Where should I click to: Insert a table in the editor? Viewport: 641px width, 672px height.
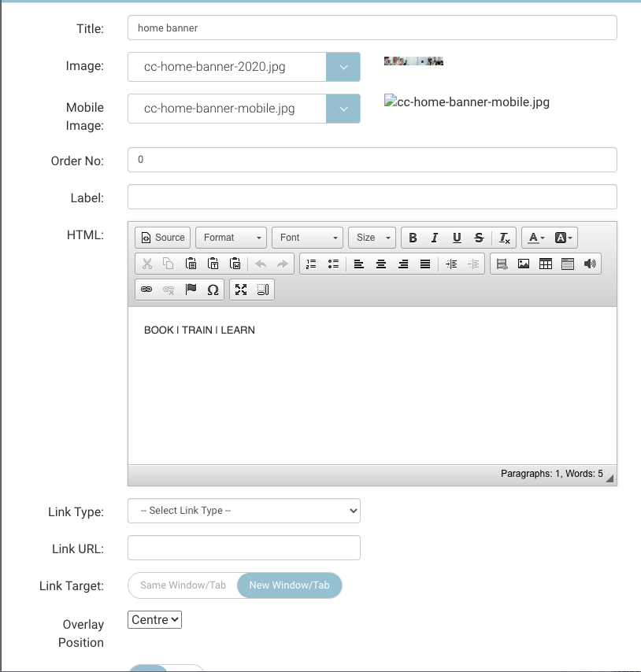pyautogui.click(x=546, y=264)
